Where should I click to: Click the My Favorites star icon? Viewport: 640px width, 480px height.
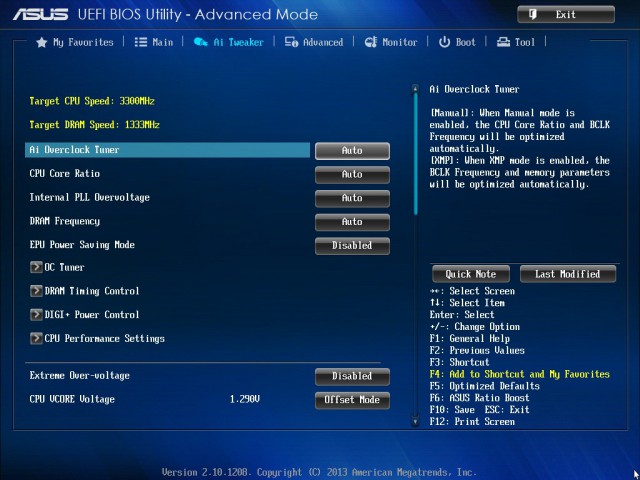[42, 42]
